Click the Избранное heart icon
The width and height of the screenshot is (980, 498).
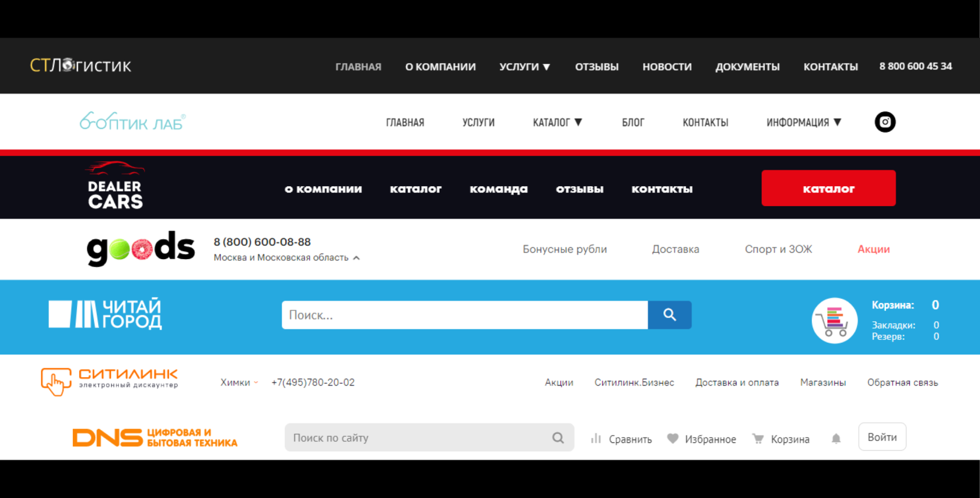673,438
